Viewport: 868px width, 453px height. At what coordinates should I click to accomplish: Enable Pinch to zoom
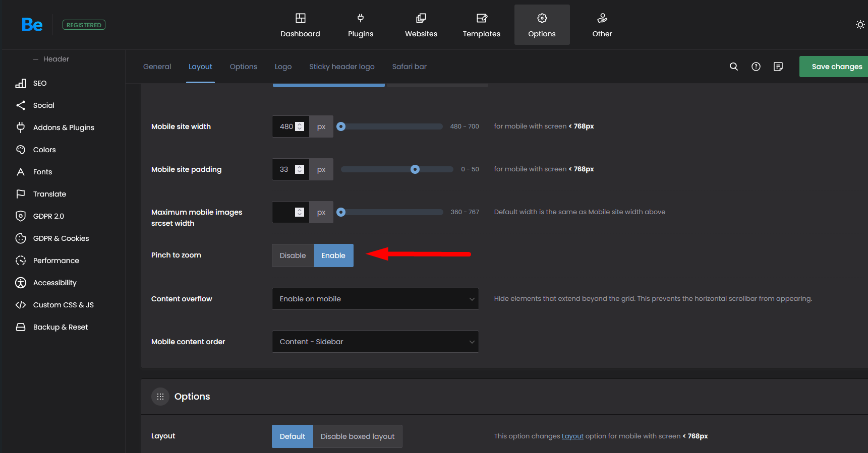pos(333,255)
